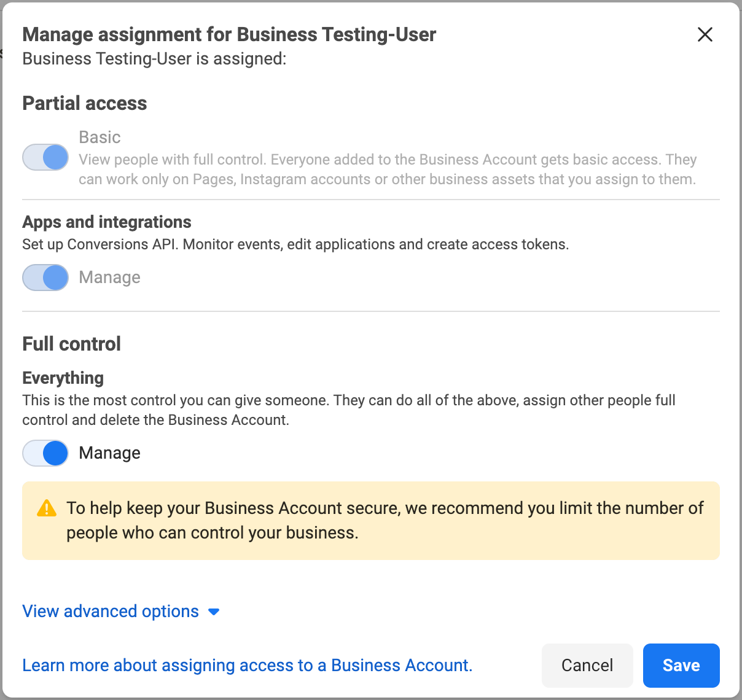This screenshot has height=700, width=742.
Task: Click the Everything subheading
Action: tap(63, 378)
